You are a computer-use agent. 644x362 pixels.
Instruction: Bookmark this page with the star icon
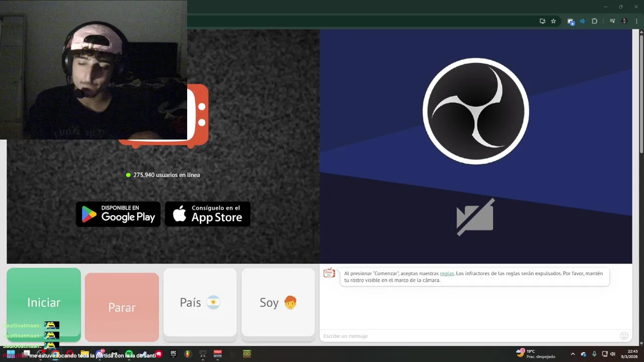553,21
